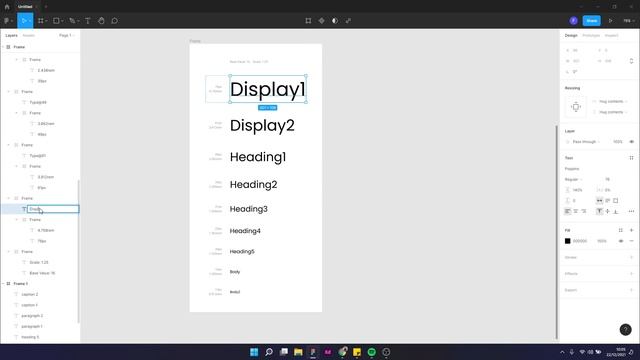Open the help question mark button
Image resolution: width=640 pixels, height=360 pixels.
pos(625,329)
